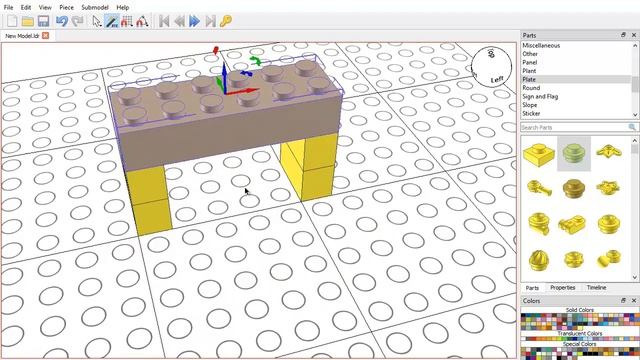Screen dimensions: 640x360
Task: Jump to the last step
Action: (x=210, y=21)
